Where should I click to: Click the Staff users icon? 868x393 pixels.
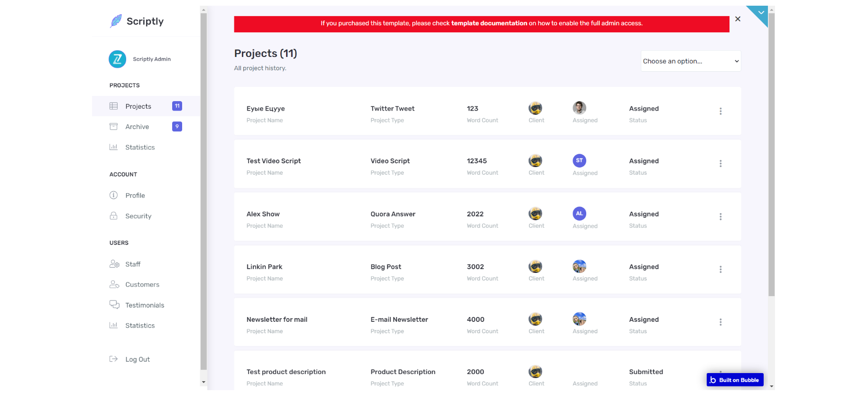114,264
